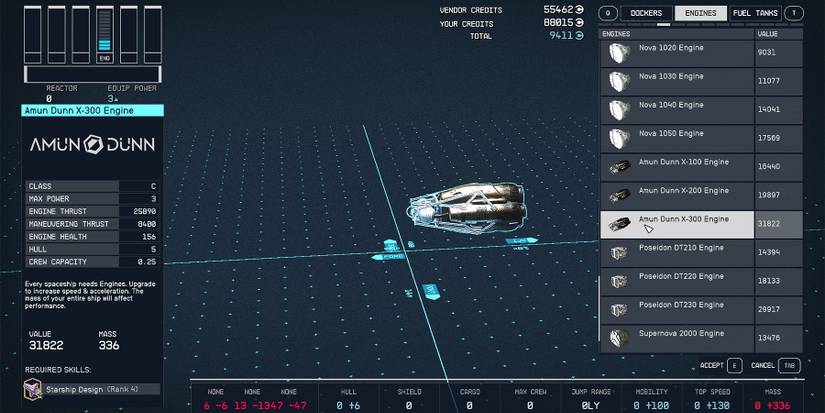The height and width of the screenshot is (413, 825).
Task: Click the Poseidon DT210 Engine icon
Action: 619,252
